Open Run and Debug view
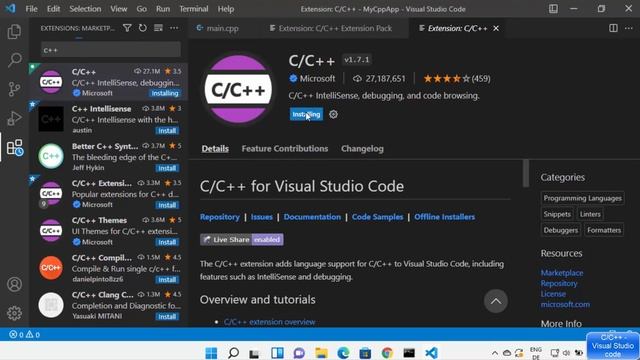Image resolution: width=640 pixels, height=360 pixels. (14, 118)
